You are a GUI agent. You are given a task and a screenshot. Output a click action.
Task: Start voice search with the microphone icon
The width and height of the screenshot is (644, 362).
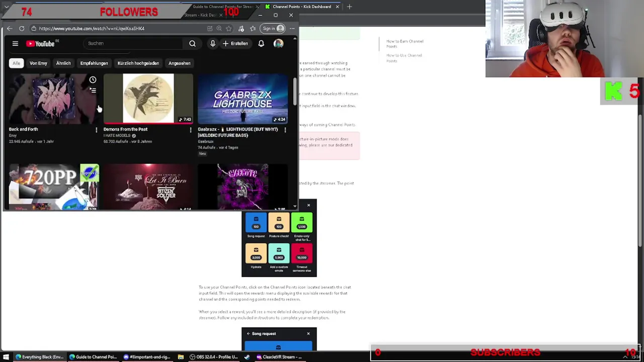(213, 44)
